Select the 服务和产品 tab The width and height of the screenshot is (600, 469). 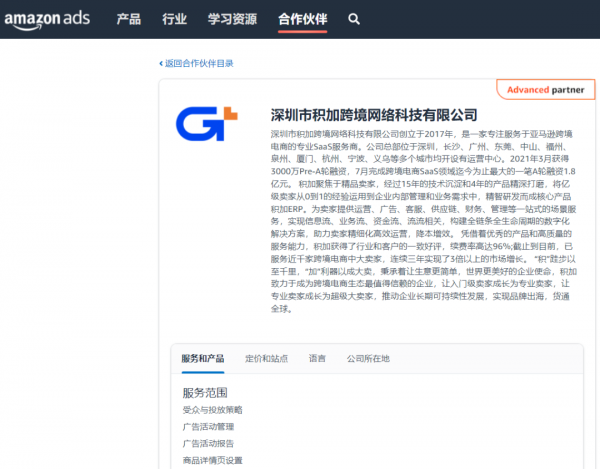(203, 358)
